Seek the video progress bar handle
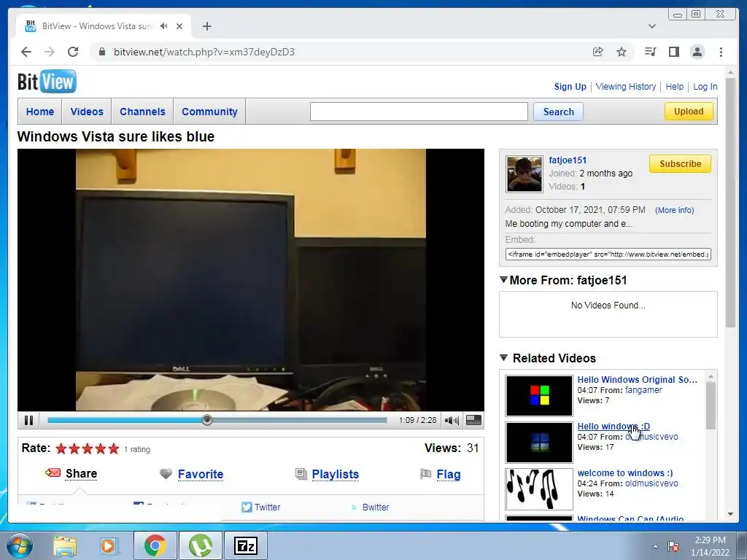747x560 pixels. [206, 420]
